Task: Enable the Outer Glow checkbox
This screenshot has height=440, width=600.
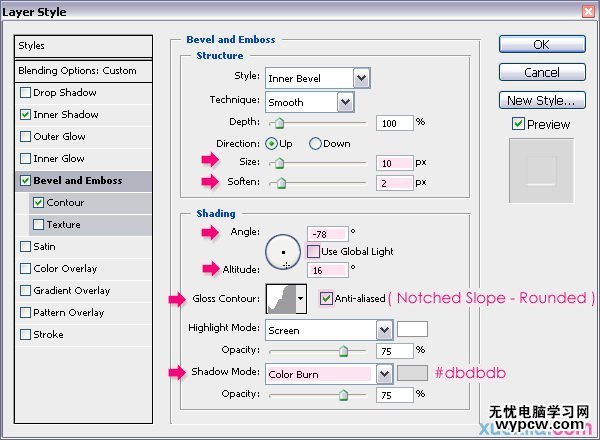Action: [25, 137]
